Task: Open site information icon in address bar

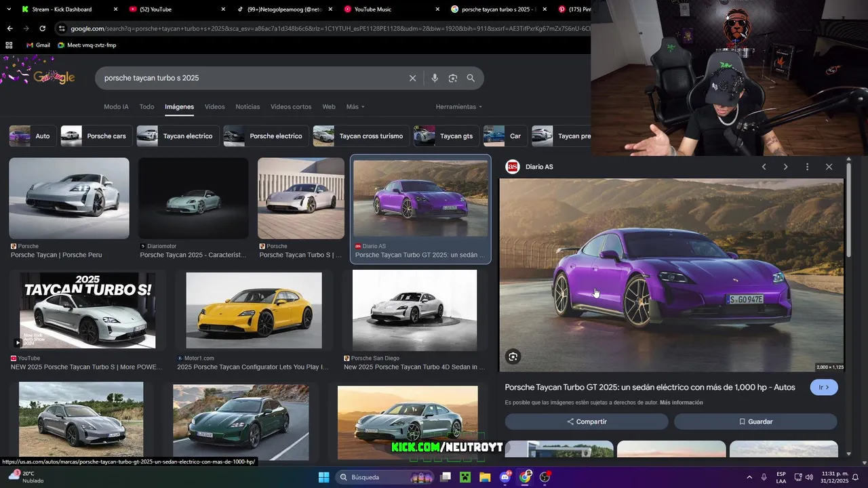Action: tap(62, 28)
